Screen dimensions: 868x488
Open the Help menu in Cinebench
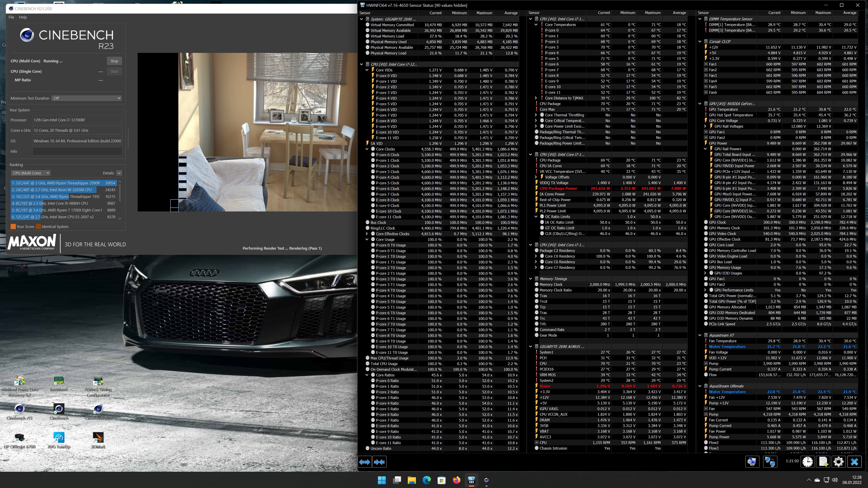(23, 17)
